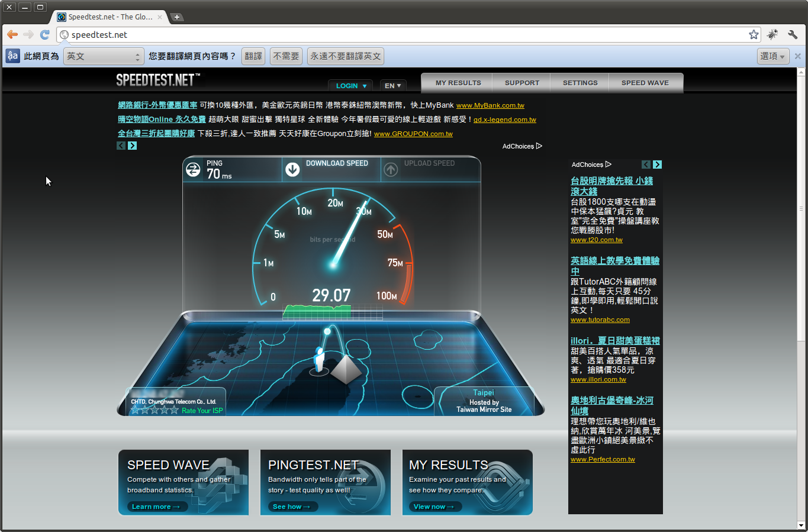Click the 翻譯 translate button
The width and height of the screenshot is (808, 532).
(x=253, y=56)
